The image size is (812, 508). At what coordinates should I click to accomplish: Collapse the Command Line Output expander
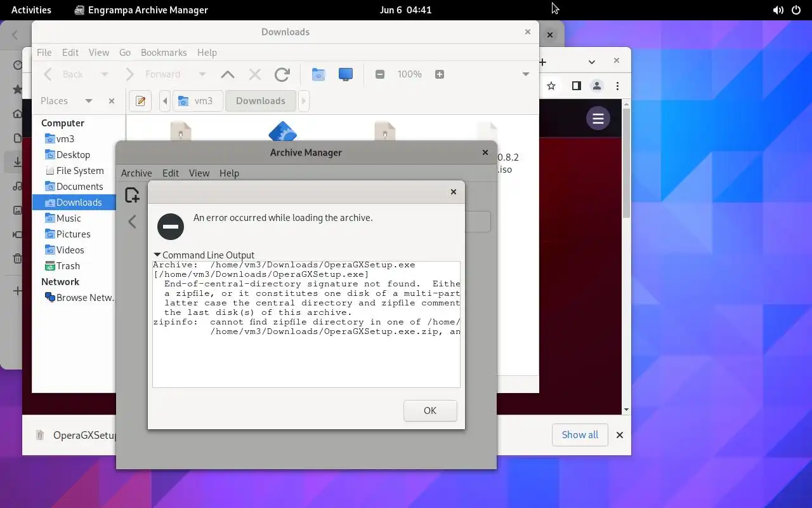coord(204,255)
